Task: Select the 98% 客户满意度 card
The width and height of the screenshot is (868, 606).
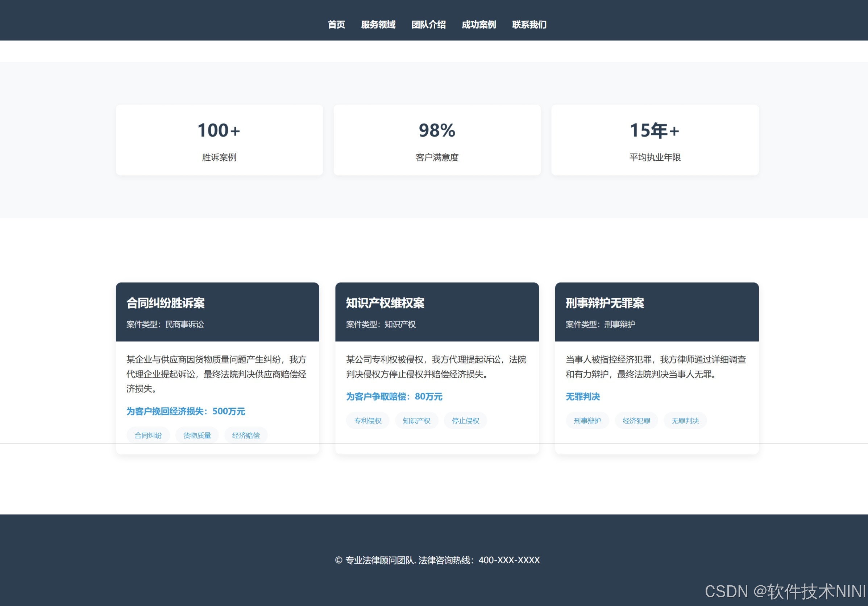Action: pyautogui.click(x=437, y=140)
